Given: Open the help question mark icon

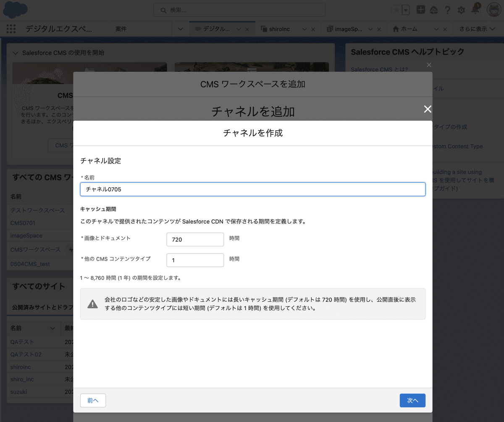Looking at the screenshot, I should [448, 10].
